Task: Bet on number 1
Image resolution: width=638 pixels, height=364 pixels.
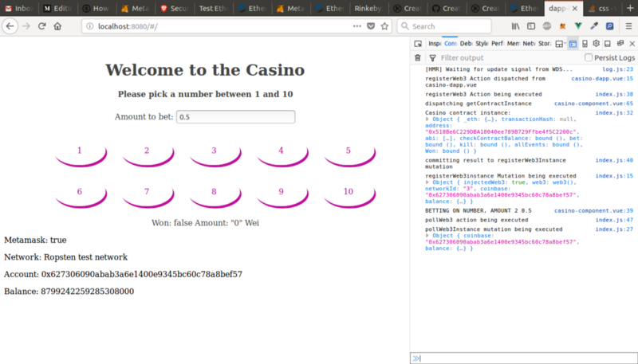Action: click(81, 155)
